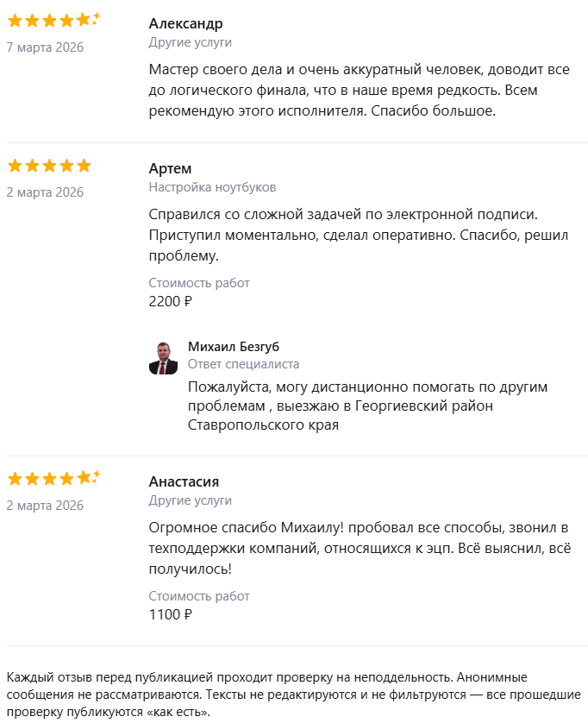This screenshot has height=723, width=588.
Task: Open reviewer name Артем
Action: point(170,168)
